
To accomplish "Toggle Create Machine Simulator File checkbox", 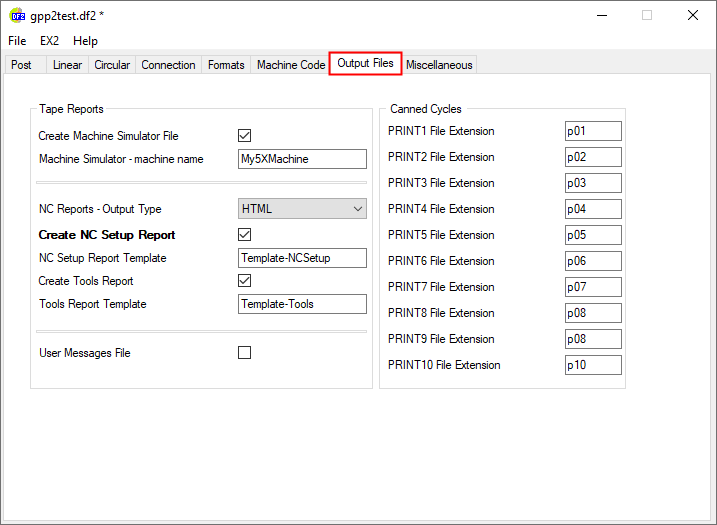I will tap(244, 135).
